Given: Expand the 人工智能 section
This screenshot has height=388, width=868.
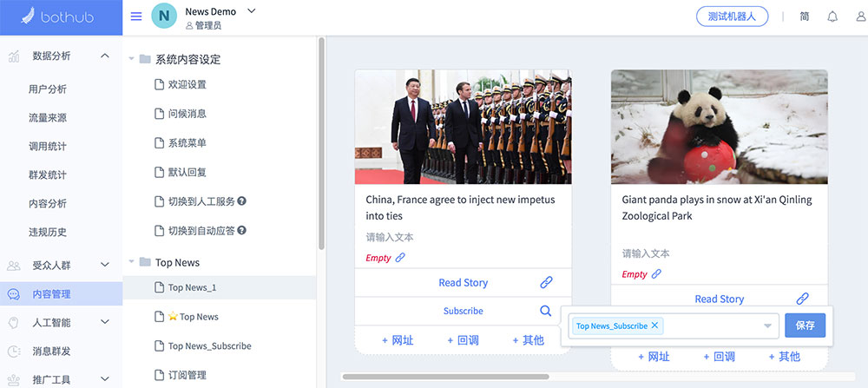Looking at the screenshot, I should tap(105, 322).
